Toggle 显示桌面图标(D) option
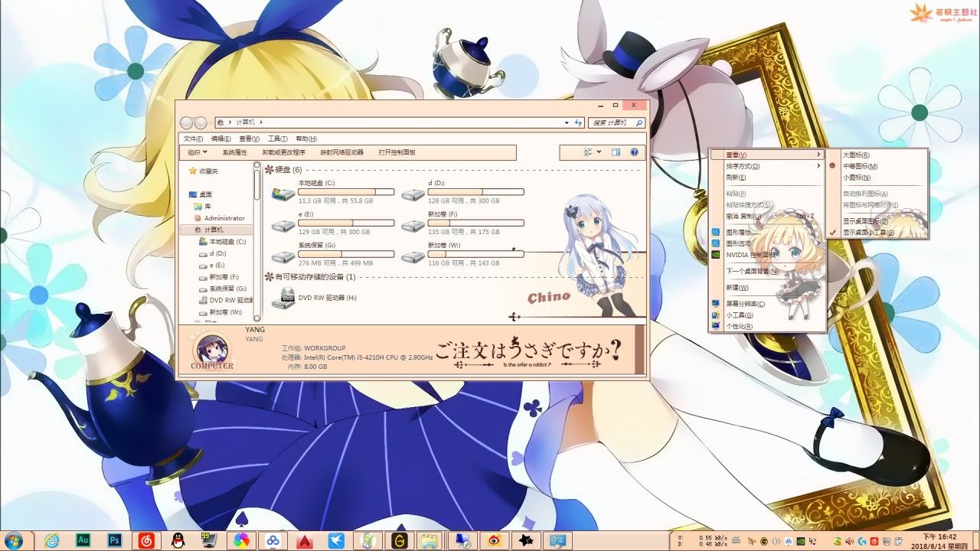 pos(865,221)
